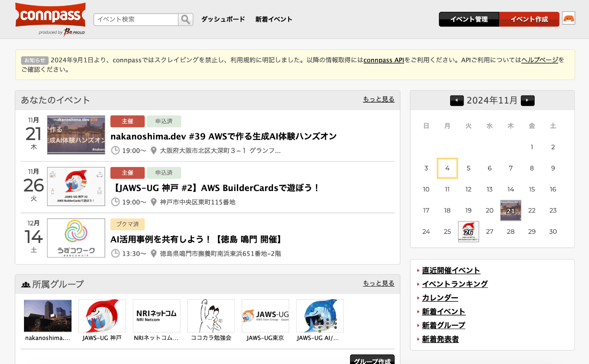This screenshot has width=589, height=364.
Task: Click もっと見る in あなたのイベント
Action: coord(379,99)
